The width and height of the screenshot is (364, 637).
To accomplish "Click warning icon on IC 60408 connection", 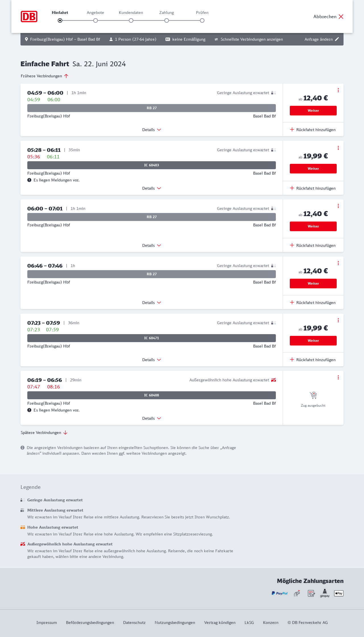I will [x=29, y=410].
